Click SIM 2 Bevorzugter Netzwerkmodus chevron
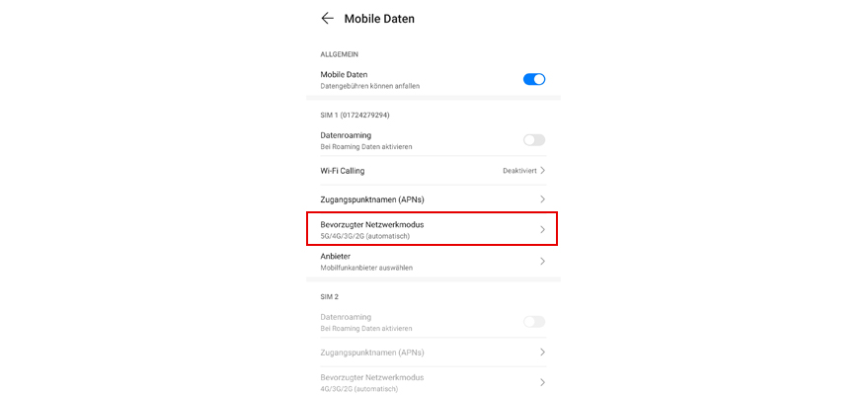The height and width of the screenshot is (395, 868). pyautogui.click(x=542, y=382)
